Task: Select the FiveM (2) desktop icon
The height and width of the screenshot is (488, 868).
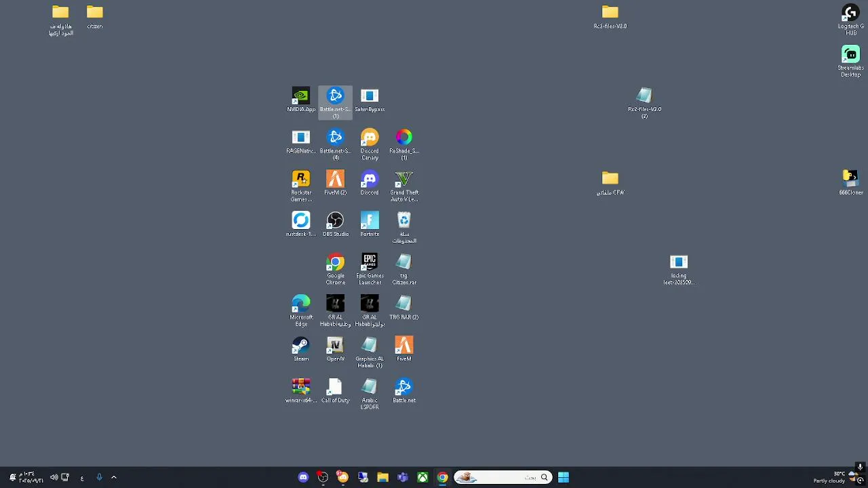Action: [x=335, y=183]
